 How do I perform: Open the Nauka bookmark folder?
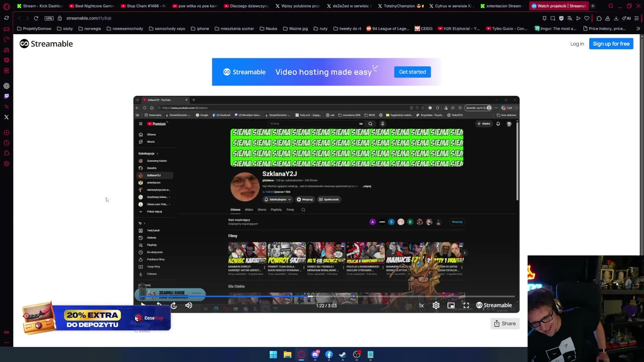point(268,29)
